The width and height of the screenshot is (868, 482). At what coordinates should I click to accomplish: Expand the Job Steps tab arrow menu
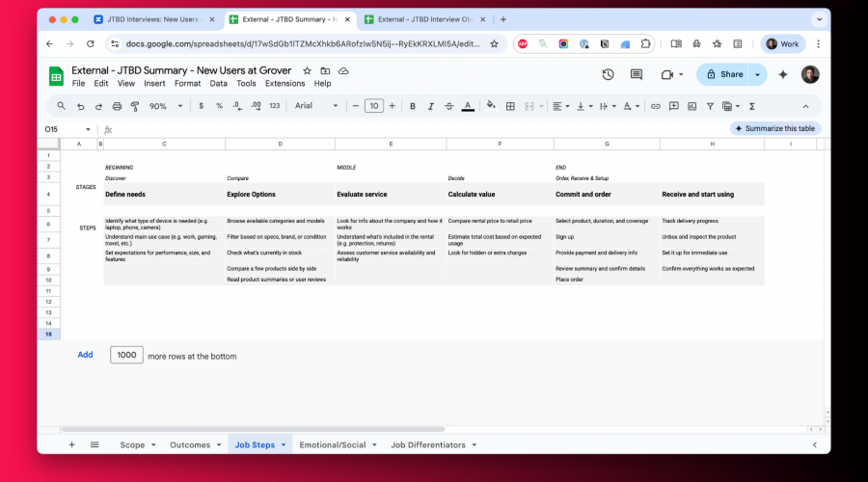click(x=284, y=444)
